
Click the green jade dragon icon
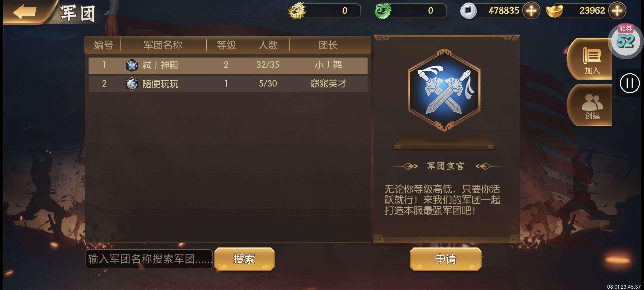383,11
